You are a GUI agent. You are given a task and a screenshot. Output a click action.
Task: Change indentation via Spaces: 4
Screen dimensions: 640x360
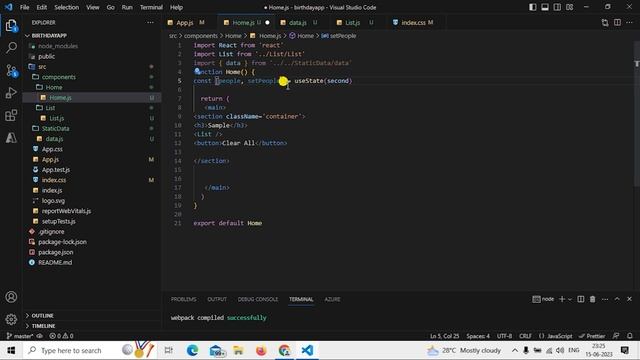click(478, 336)
